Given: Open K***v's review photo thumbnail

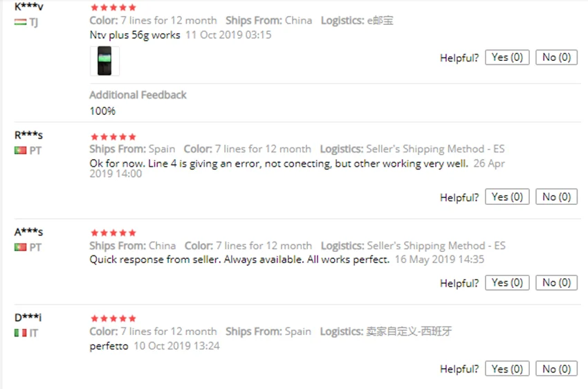Looking at the screenshot, I should (104, 61).
